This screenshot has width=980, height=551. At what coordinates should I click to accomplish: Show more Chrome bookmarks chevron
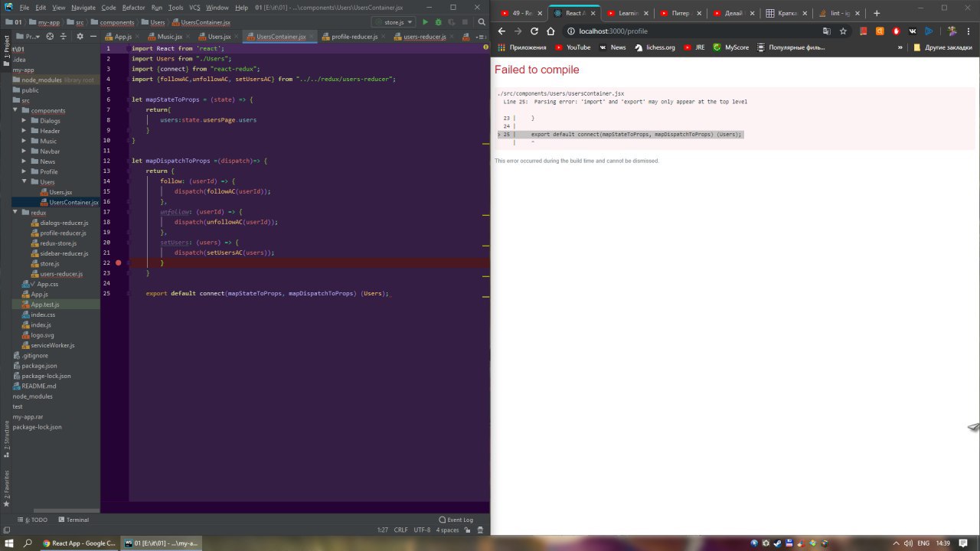(x=900, y=47)
